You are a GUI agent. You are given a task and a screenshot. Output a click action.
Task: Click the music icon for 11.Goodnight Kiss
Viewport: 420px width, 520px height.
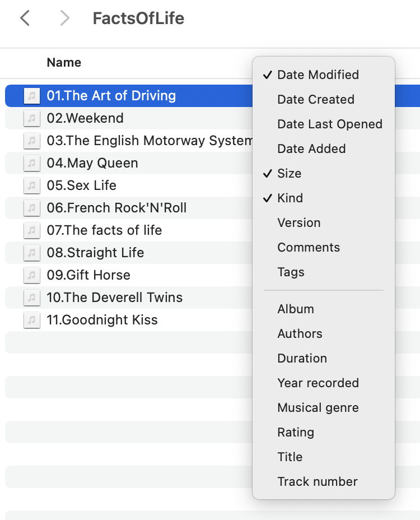32,320
